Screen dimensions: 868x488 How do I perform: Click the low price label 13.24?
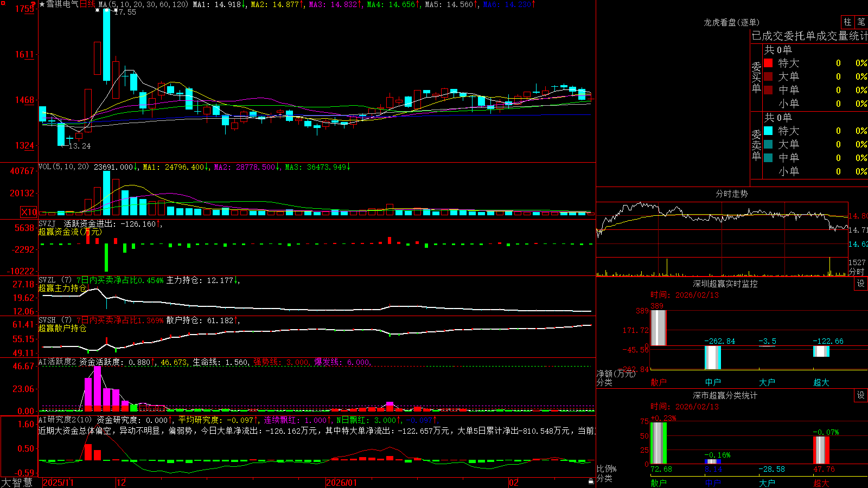click(x=80, y=146)
